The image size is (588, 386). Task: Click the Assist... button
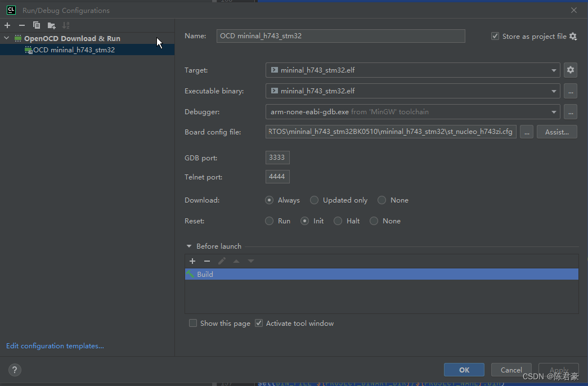click(x=557, y=132)
